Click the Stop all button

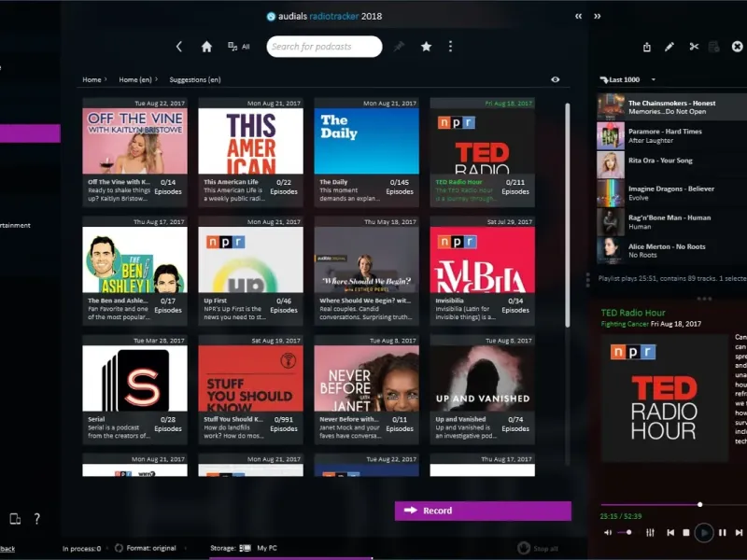[538, 548]
